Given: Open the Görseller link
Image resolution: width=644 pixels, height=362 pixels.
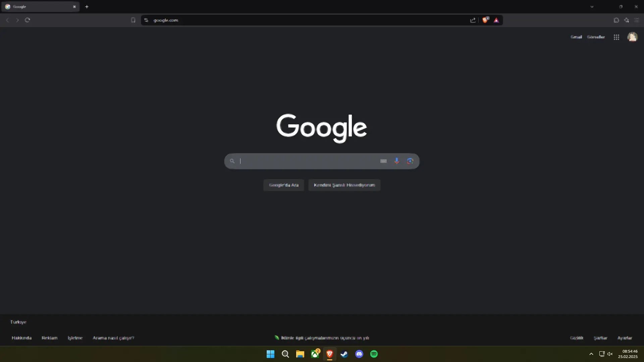Looking at the screenshot, I should 596,37.
